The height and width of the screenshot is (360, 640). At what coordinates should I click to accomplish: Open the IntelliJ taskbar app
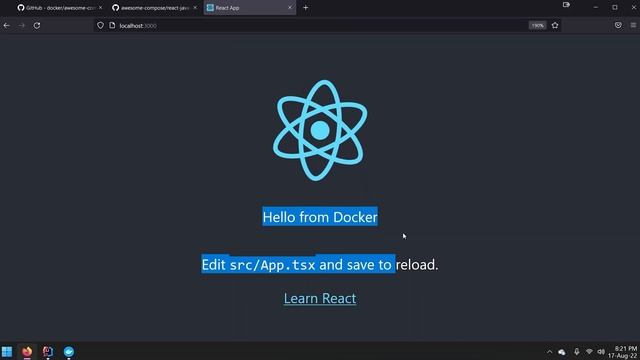coord(48,351)
